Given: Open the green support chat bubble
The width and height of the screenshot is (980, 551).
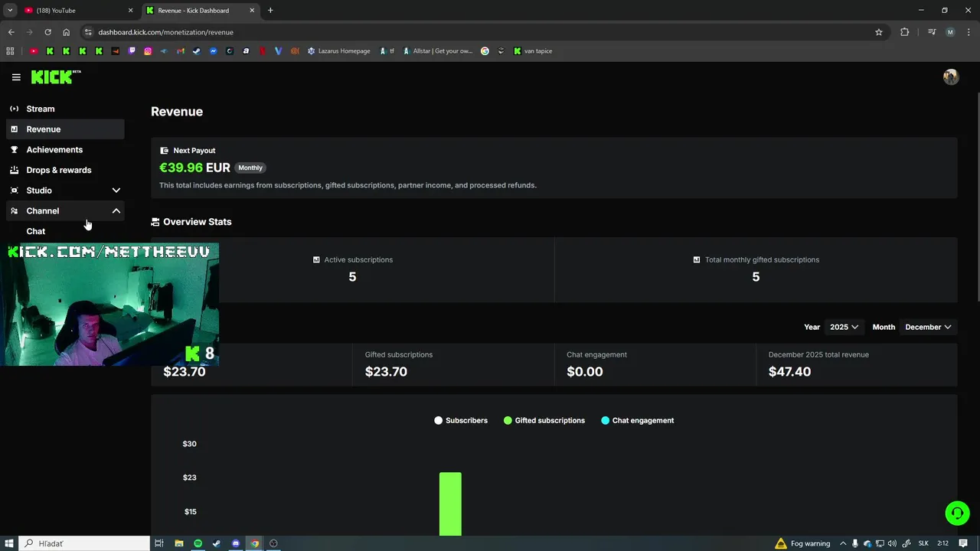Looking at the screenshot, I should 957,513.
